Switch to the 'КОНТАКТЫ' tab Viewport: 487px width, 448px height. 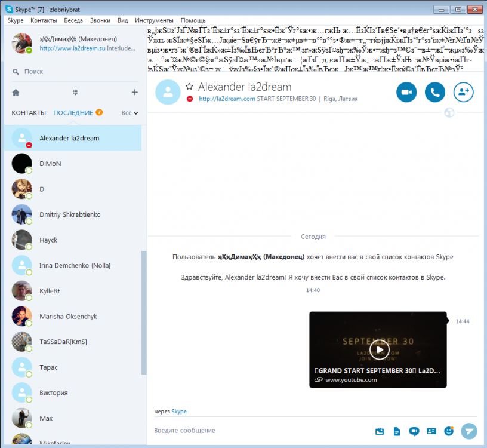point(29,113)
